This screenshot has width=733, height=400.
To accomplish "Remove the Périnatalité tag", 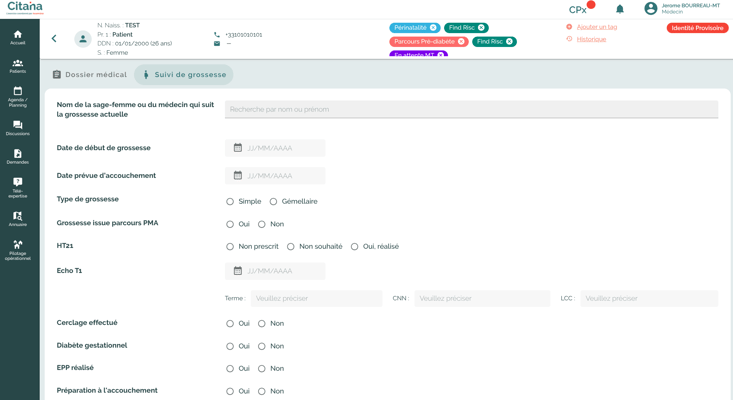I will tap(433, 28).
